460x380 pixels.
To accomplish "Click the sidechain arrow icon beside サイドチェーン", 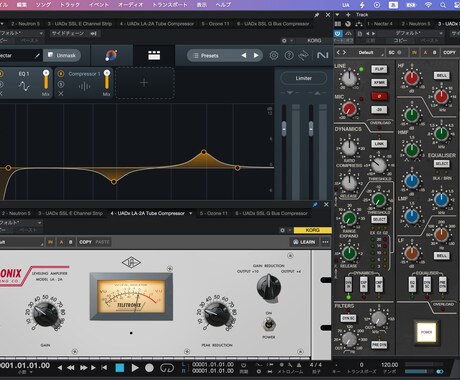I will pyautogui.click(x=93, y=33).
